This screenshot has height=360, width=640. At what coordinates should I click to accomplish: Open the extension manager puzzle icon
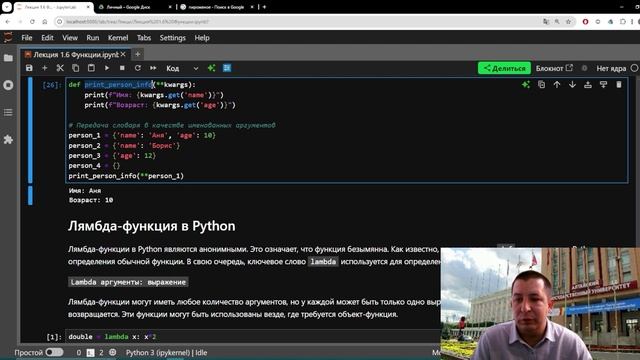tap(8, 140)
